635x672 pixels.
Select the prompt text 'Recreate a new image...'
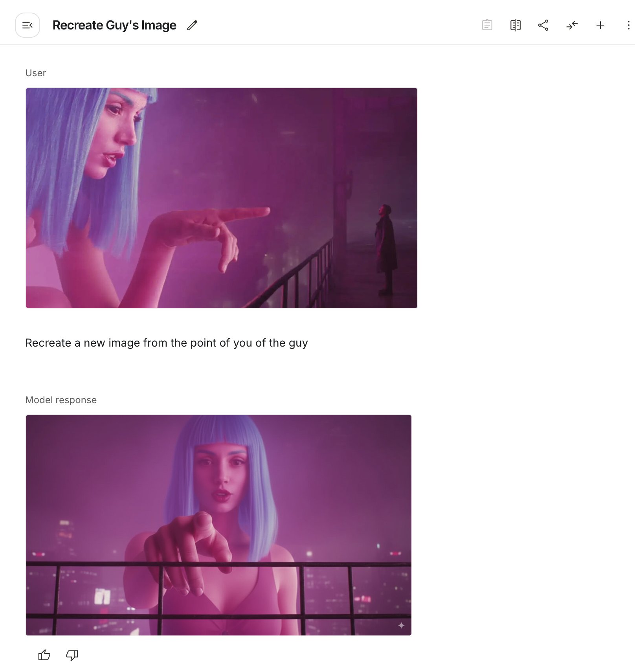(167, 343)
